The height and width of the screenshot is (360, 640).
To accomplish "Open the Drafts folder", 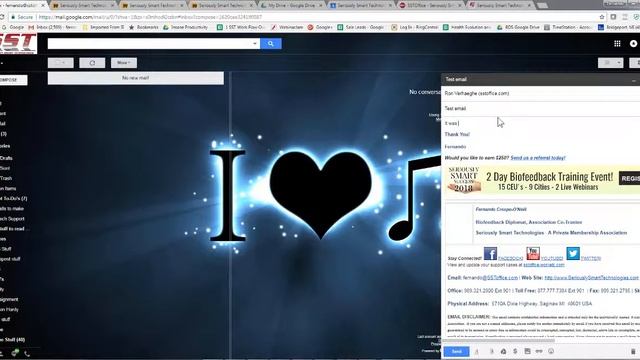I will (6, 158).
